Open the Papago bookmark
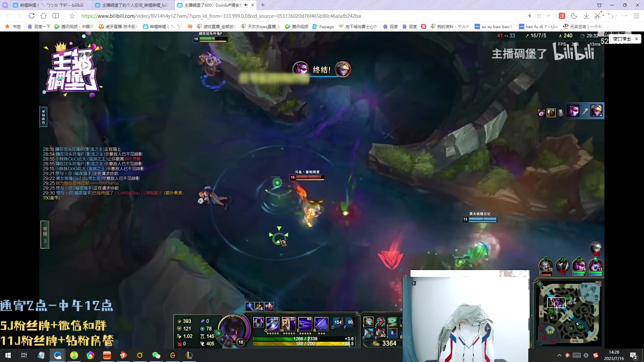The image size is (644, 362). tap(323, 26)
